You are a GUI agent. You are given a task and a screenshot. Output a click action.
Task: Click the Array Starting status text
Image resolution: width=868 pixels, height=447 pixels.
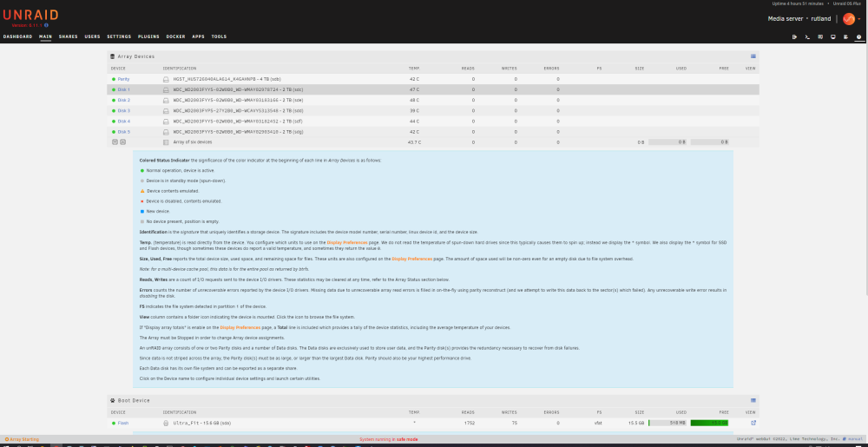22,439
